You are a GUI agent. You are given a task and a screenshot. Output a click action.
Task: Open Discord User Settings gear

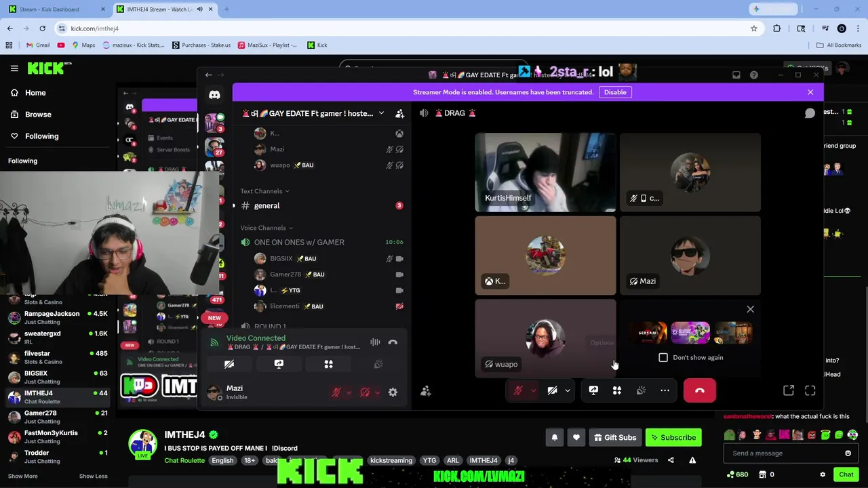click(393, 392)
